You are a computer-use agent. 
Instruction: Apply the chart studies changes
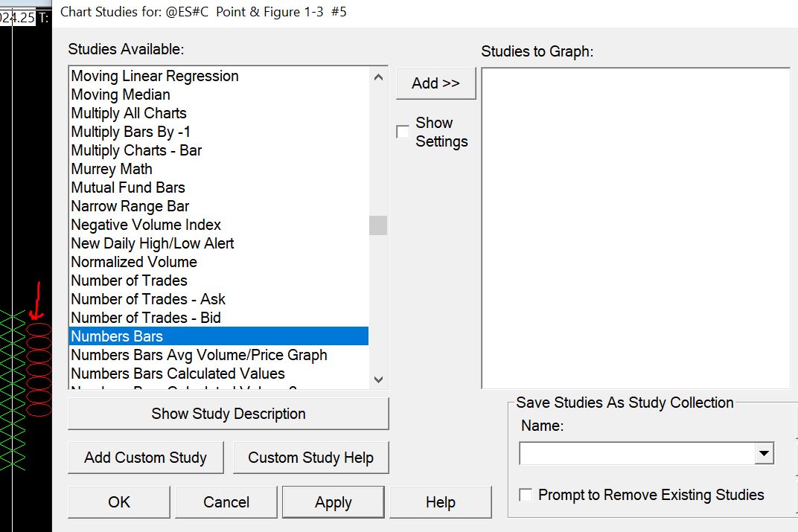coord(333,502)
